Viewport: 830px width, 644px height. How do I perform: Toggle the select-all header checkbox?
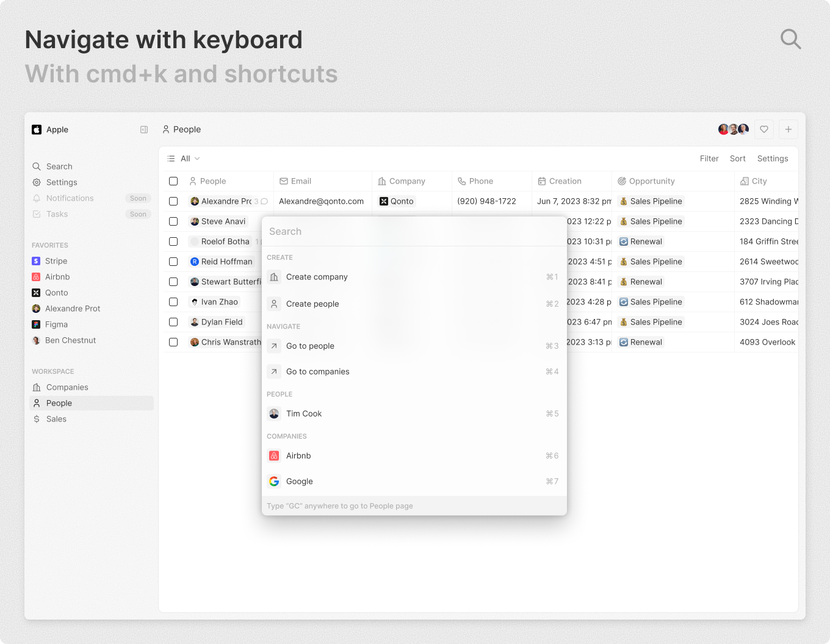[173, 181]
